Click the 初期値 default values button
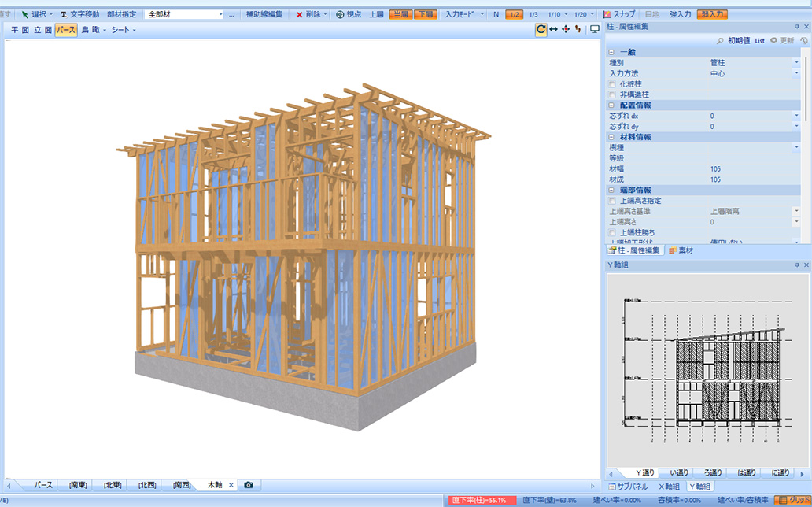Image resolution: width=812 pixels, height=507 pixels. [x=739, y=40]
